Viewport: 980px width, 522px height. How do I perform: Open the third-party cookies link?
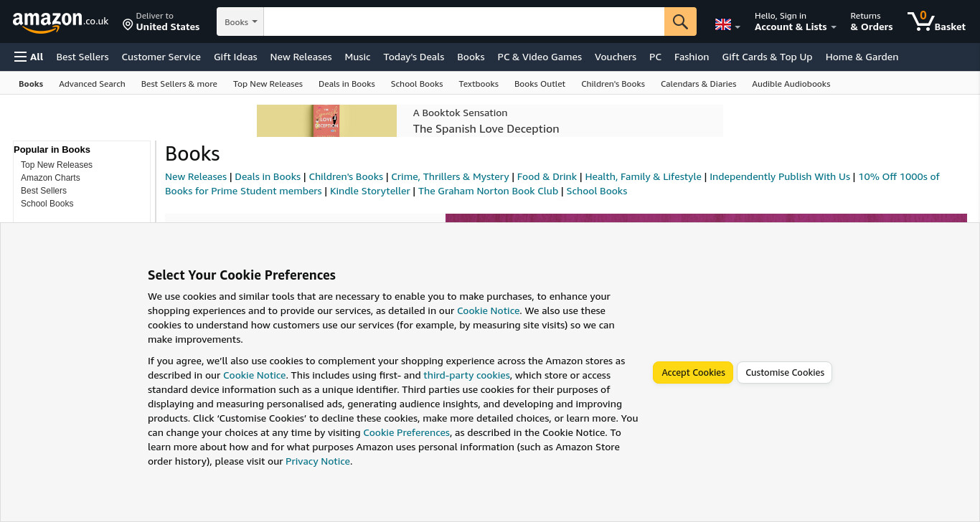(466, 375)
